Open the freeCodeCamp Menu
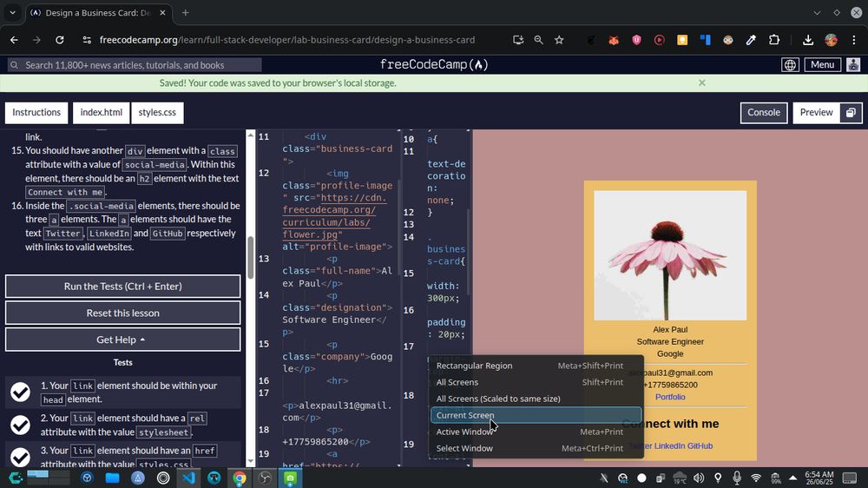868x488 pixels. (x=822, y=65)
